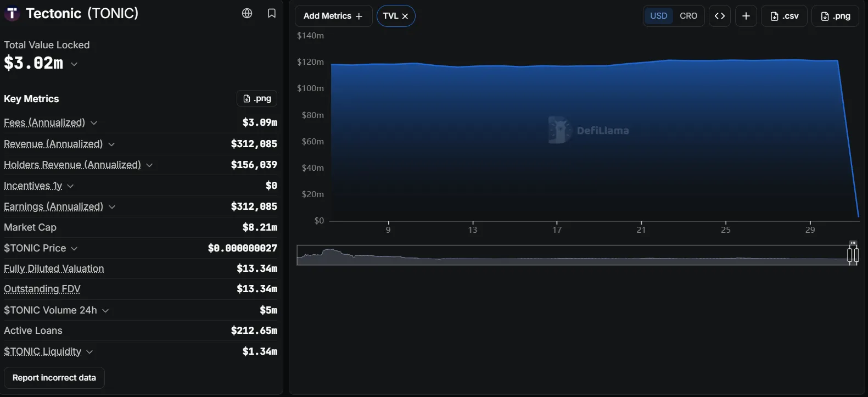Click Outstanding FDV label

pyautogui.click(x=42, y=289)
